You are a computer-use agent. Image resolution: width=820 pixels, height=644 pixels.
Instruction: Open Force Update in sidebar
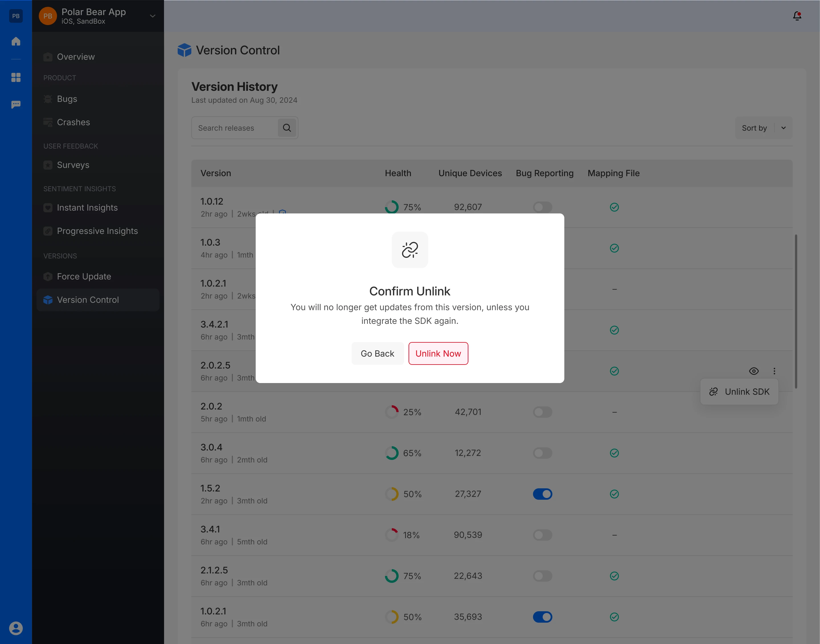[x=84, y=276]
